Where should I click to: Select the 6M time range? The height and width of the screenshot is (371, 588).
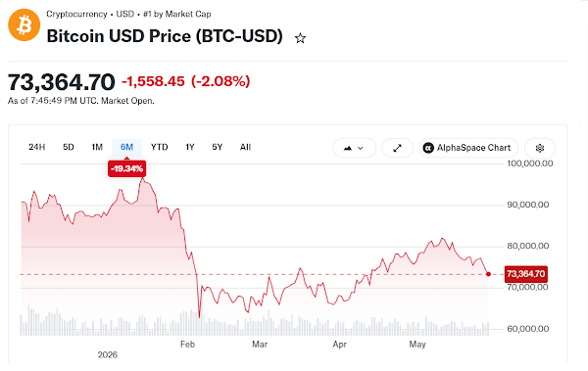(126, 147)
